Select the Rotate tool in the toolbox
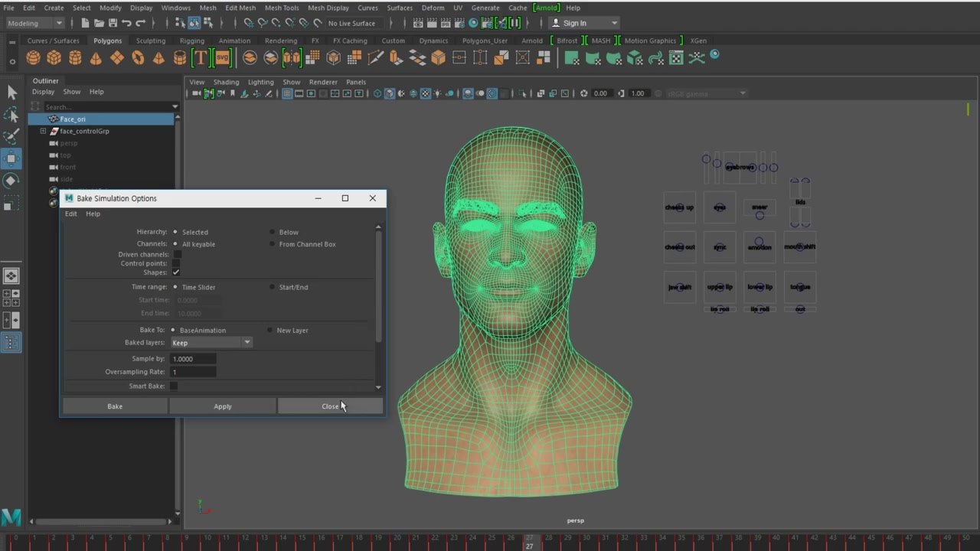Screen dimensions: 980x551 click(x=11, y=181)
